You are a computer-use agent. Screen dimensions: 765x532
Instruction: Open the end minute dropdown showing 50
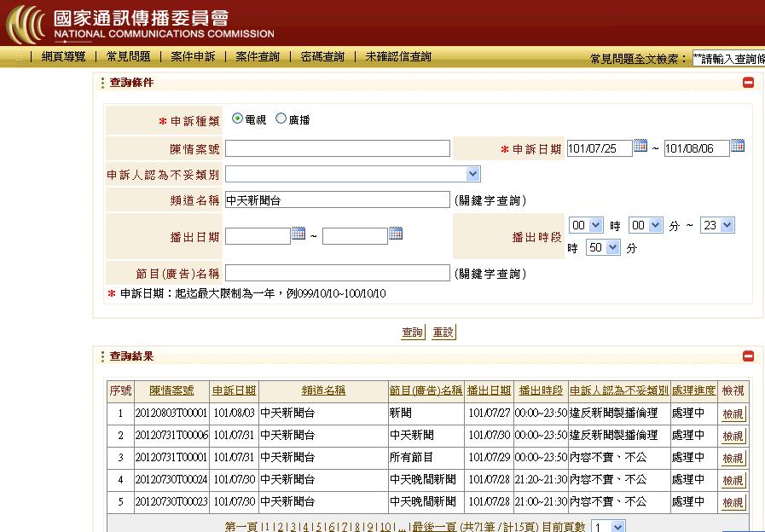pos(603,247)
